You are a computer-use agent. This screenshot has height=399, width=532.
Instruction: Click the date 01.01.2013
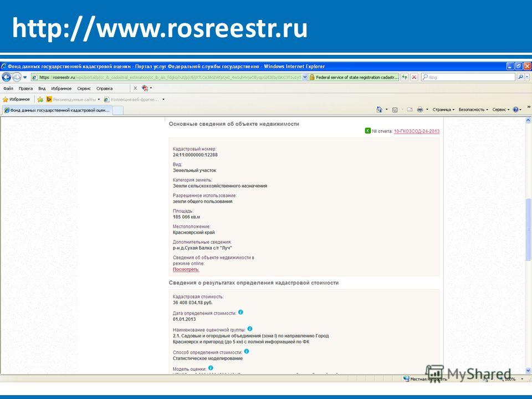coord(184,319)
